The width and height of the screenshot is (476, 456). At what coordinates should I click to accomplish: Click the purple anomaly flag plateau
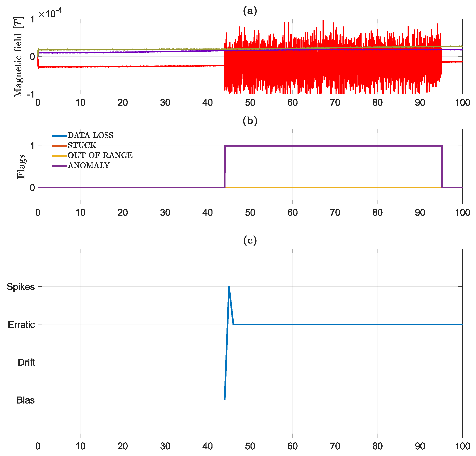click(333, 146)
